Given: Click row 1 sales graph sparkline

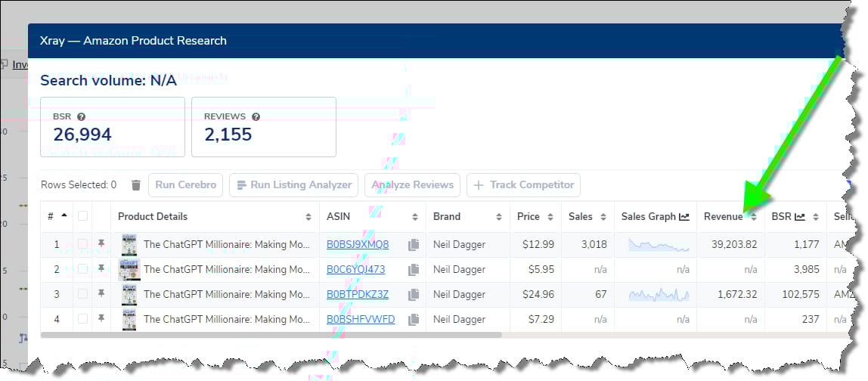Looking at the screenshot, I should pos(659,245).
